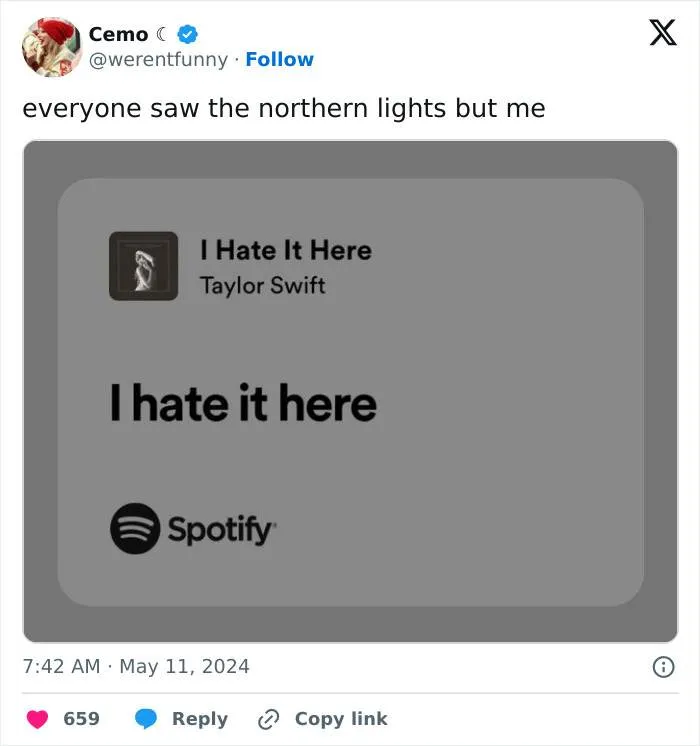
Task: Like the tweet with the heart icon
Action: tap(37, 719)
